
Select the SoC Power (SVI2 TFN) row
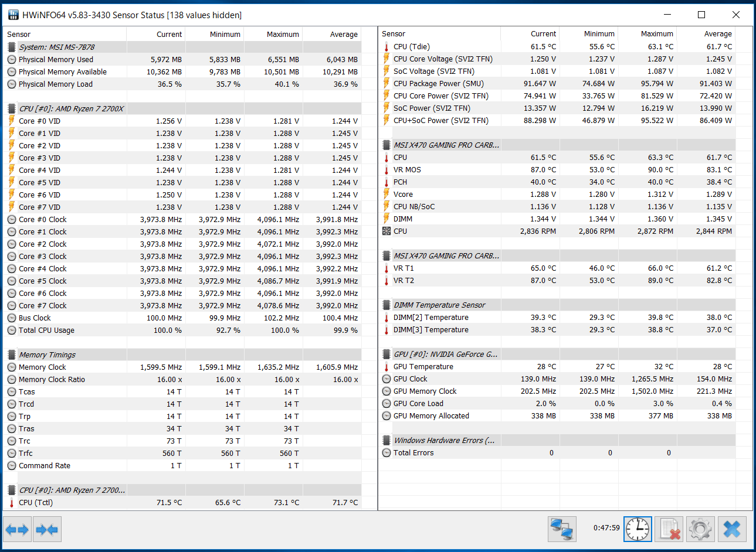557,108
